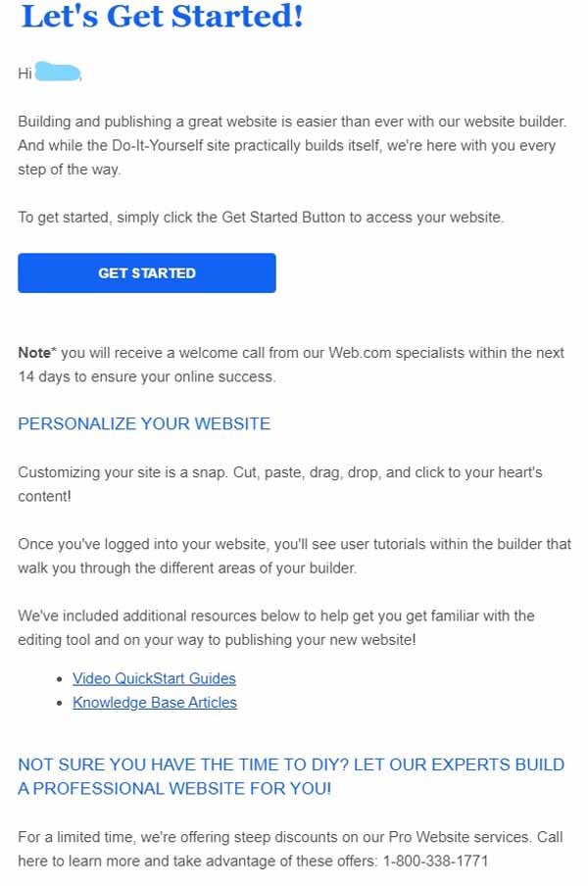The image size is (588, 886).
Task: Click the GET STARTED button
Action: click(146, 272)
